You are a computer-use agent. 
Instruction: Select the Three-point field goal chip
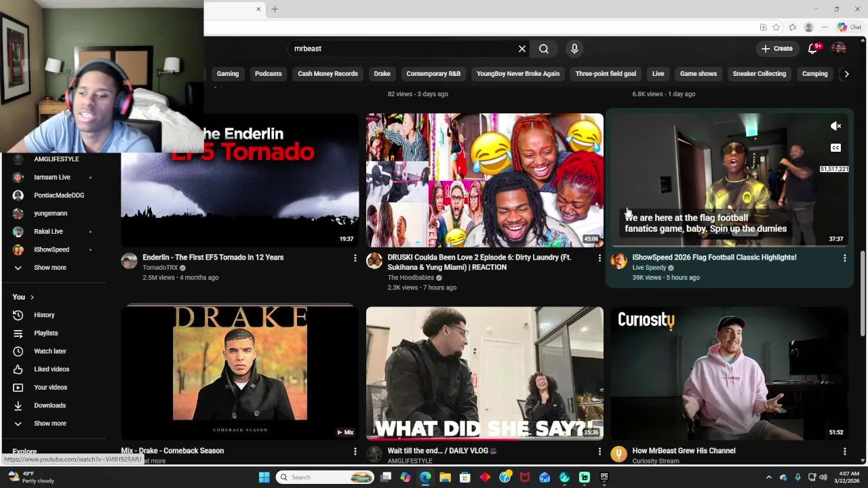(606, 74)
